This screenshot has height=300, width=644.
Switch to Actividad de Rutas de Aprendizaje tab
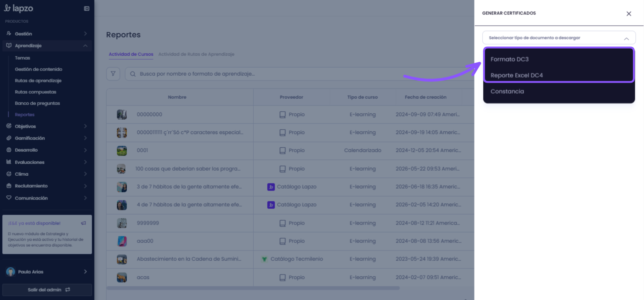tap(196, 54)
